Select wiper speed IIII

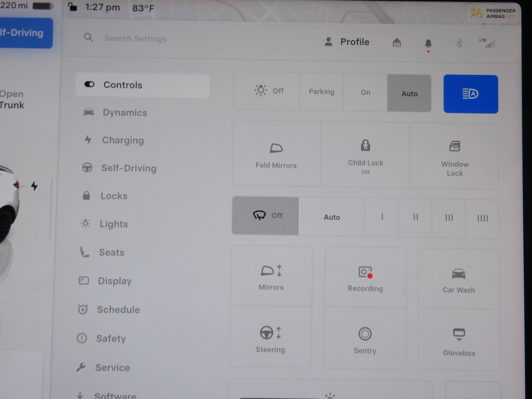pyautogui.click(x=482, y=219)
